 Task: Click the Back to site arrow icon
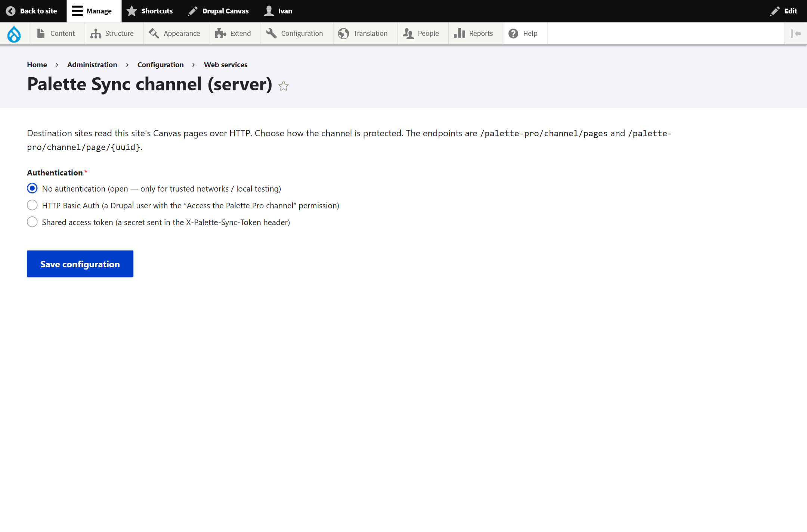tap(10, 11)
